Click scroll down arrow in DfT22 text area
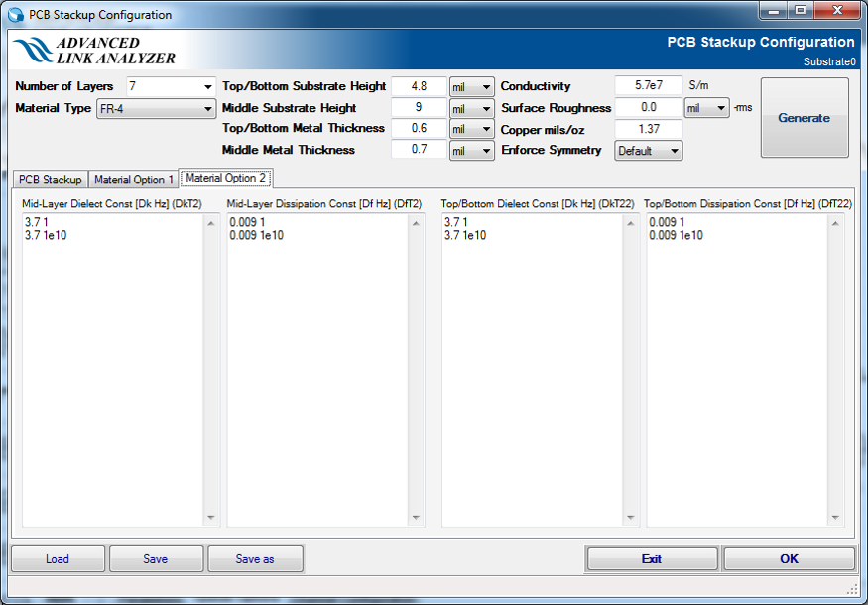868x605 pixels. pyautogui.click(x=835, y=517)
